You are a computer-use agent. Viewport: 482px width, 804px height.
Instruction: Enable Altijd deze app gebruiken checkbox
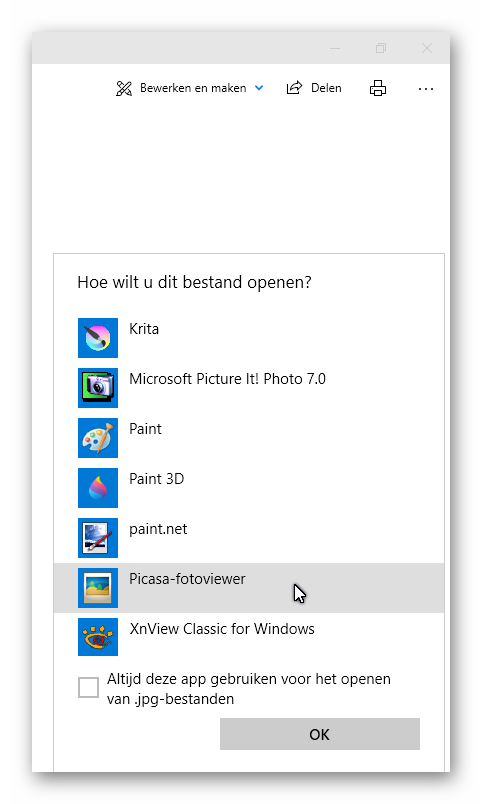(88, 688)
